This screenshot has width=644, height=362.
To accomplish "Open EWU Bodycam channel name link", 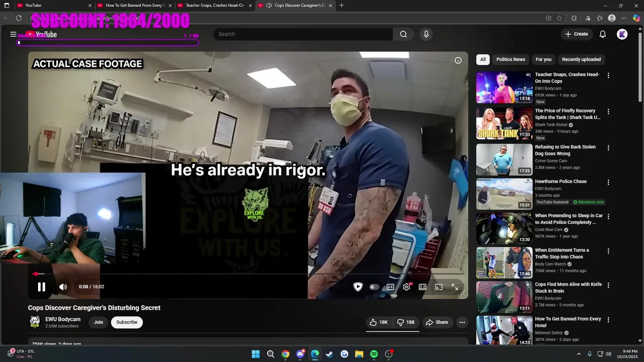I will point(63,319).
